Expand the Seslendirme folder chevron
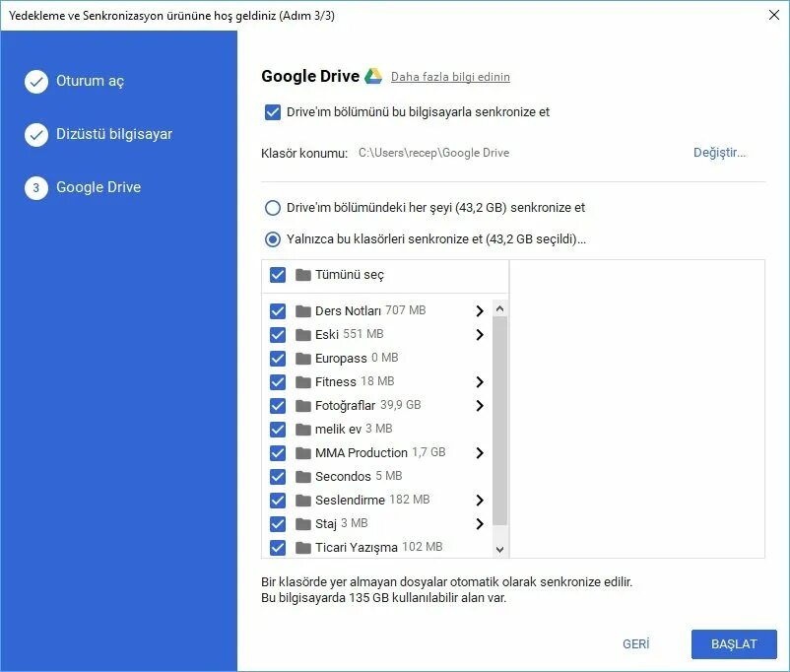The image size is (790, 672). tap(480, 501)
